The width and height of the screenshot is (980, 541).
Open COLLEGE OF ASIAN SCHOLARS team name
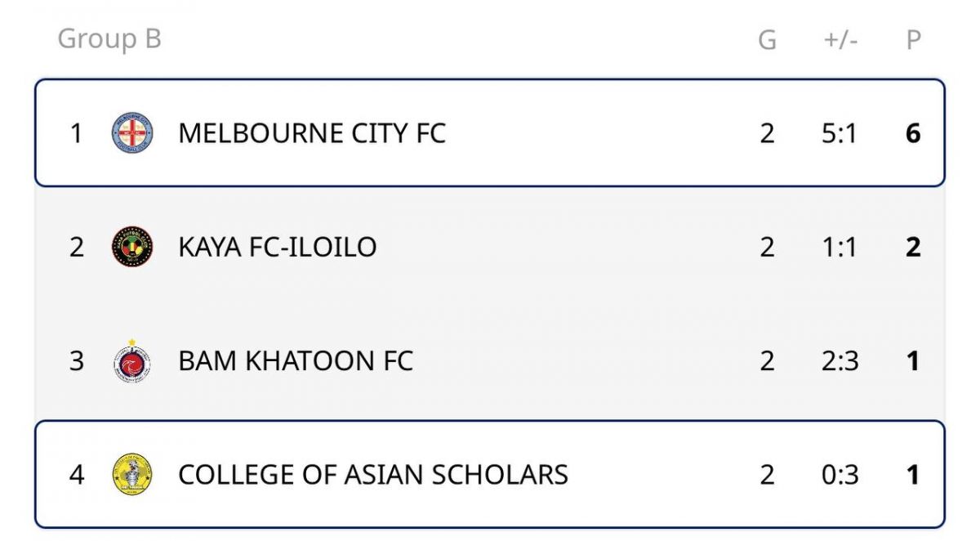[373, 474]
